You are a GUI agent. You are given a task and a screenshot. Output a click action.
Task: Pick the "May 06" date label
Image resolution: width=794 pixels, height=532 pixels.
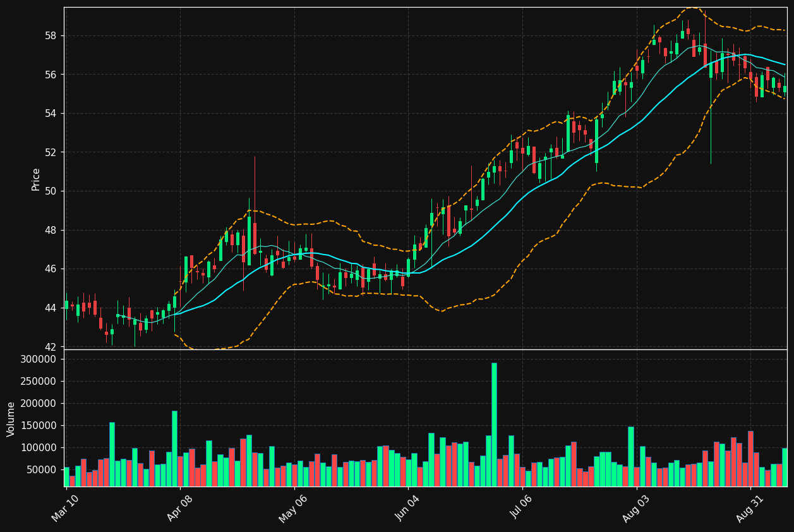coord(293,508)
